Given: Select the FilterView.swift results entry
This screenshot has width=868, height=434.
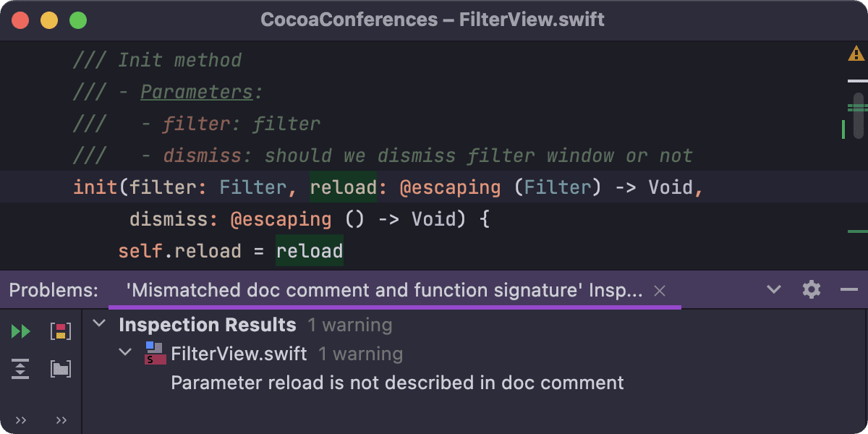Looking at the screenshot, I should 239,354.
